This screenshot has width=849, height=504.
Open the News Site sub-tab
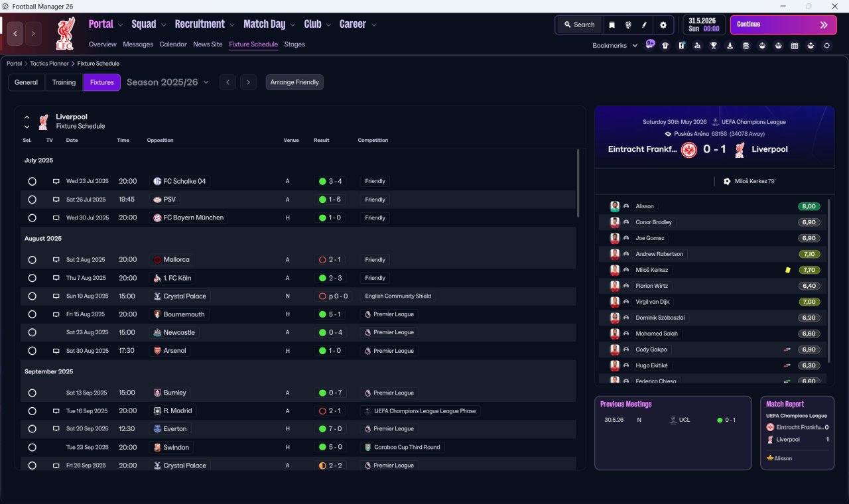[x=208, y=44]
